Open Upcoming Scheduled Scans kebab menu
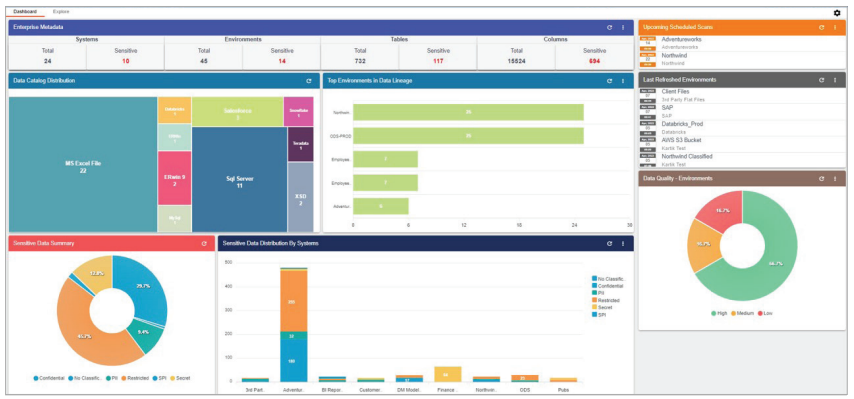The image size is (854, 399). [835, 27]
